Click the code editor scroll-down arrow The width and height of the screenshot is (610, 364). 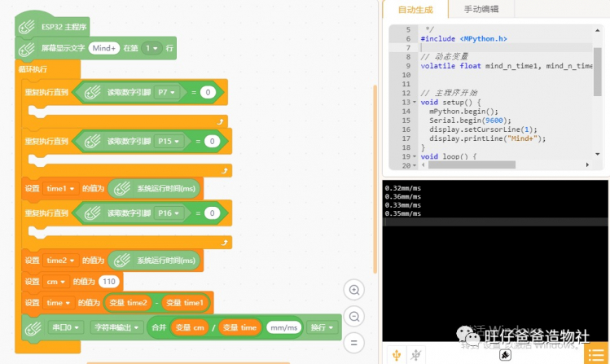point(597,155)
